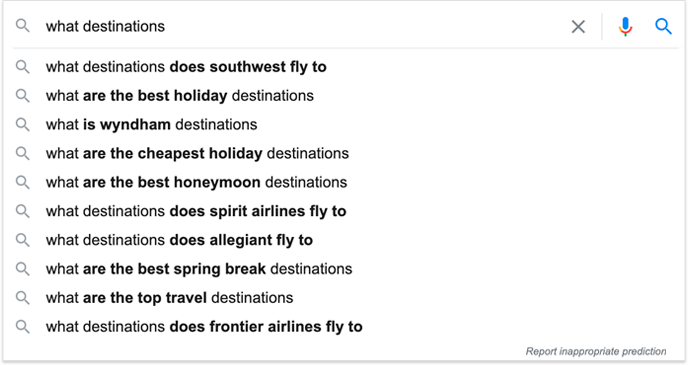688x365 pixels.
Task: Click the blue search magnifier button
Action: (663, 26)
